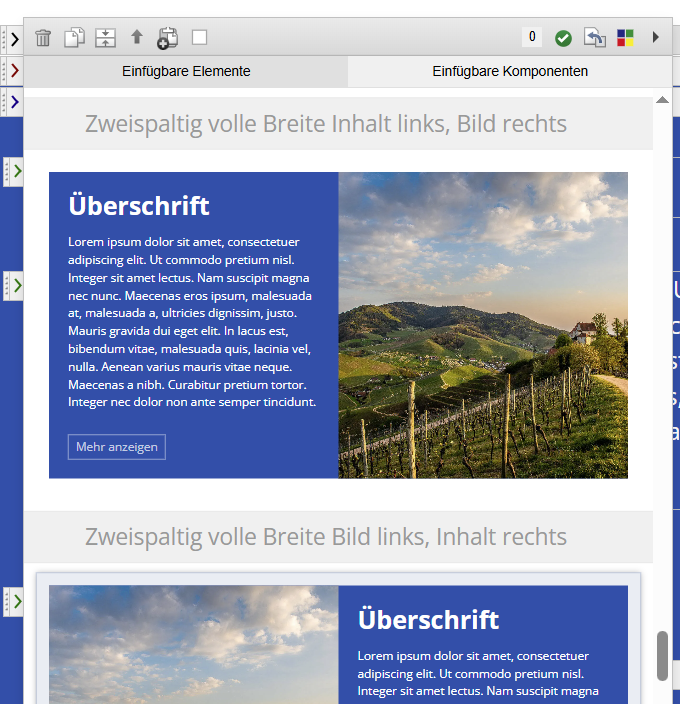Viewport: 680px width, 704px height.
Task: Click the vertical scrollbar thumb
Action: pos(662,656)
